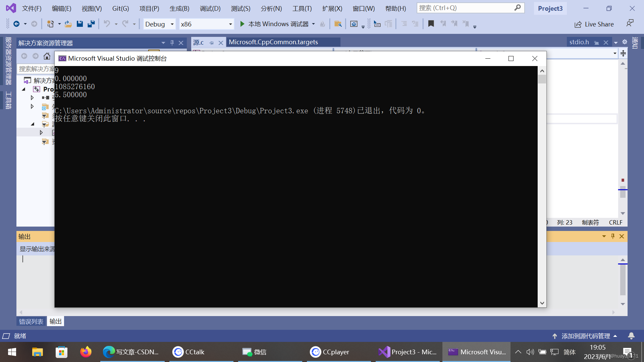Click the Live Share button
Viewport: 644px width, 362px height.
[594, 24]
